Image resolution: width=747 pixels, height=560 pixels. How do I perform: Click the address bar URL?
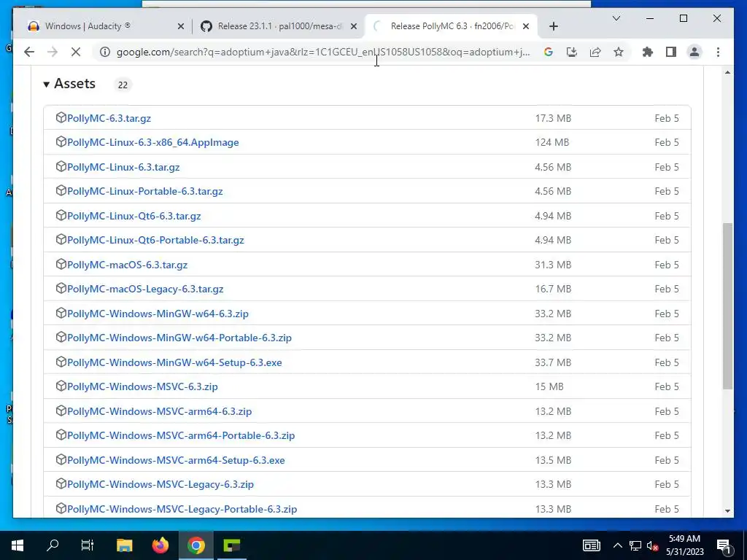323,52
